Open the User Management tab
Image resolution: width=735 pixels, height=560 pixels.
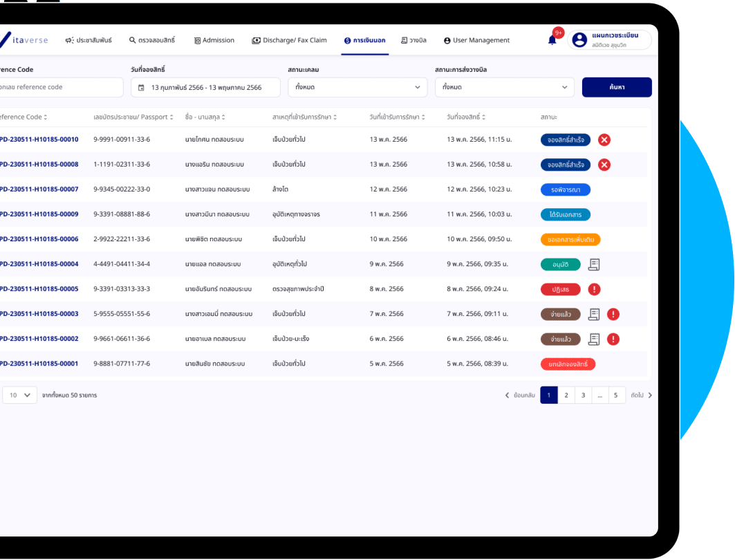click(476, 40)
